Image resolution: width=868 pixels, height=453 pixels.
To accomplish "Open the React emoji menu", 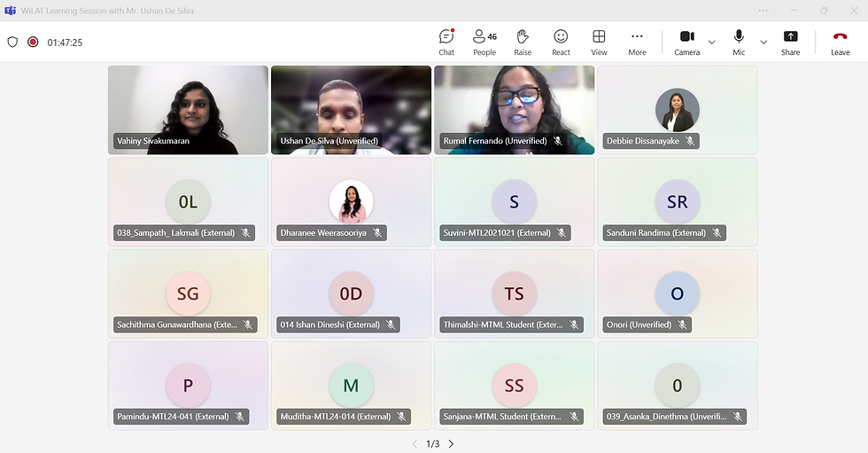I will coord(561,43).
